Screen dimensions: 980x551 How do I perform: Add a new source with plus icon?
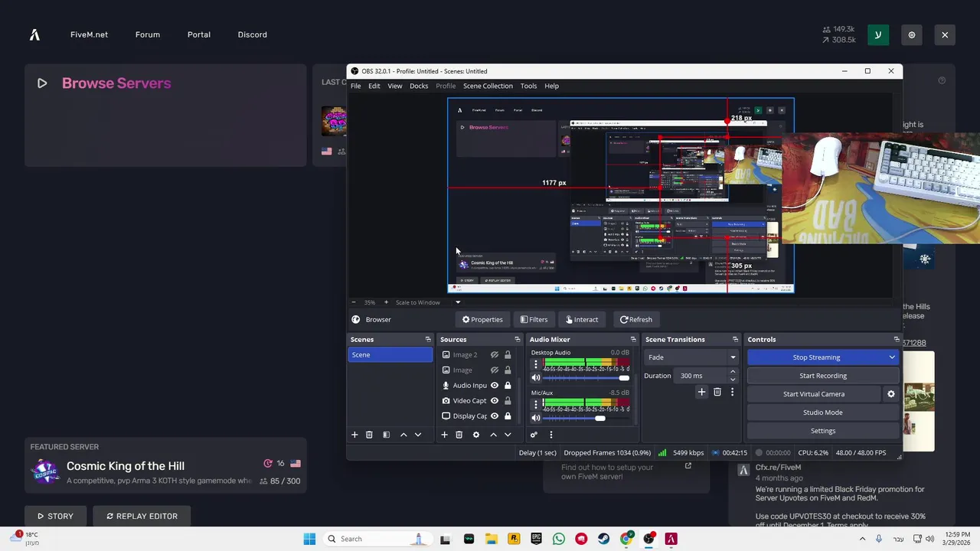(444, 435)
